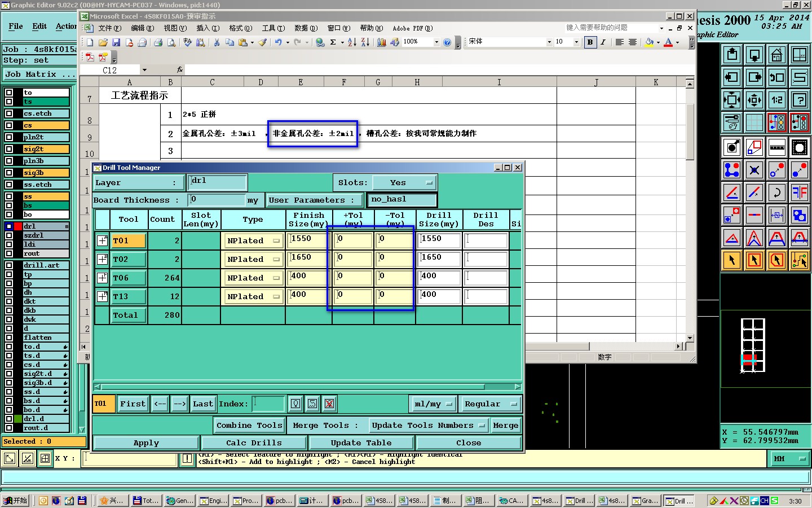
Task: Click the Italic I icon in Excel
Action: click(x=603, y=42)
